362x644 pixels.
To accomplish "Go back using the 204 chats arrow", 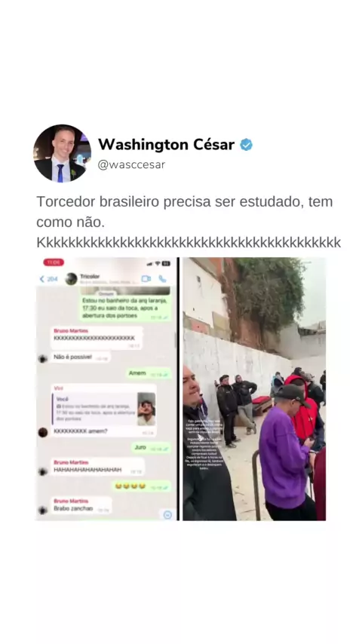I will 48,279.
